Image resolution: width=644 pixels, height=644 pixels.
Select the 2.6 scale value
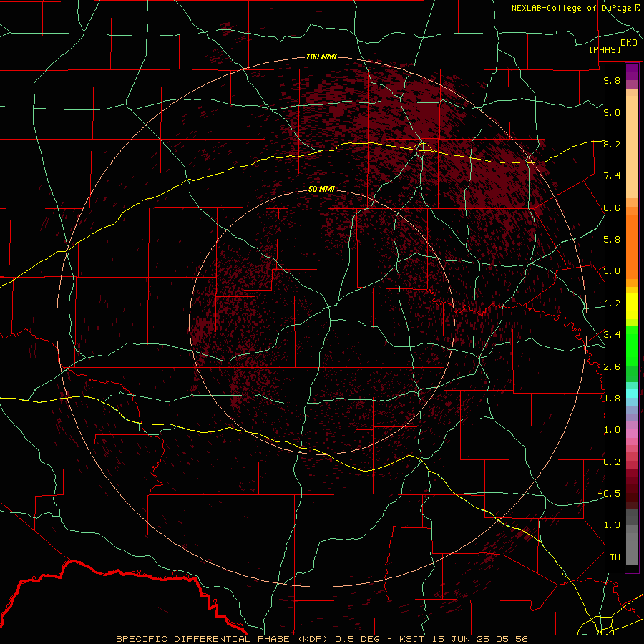[612, 367]
